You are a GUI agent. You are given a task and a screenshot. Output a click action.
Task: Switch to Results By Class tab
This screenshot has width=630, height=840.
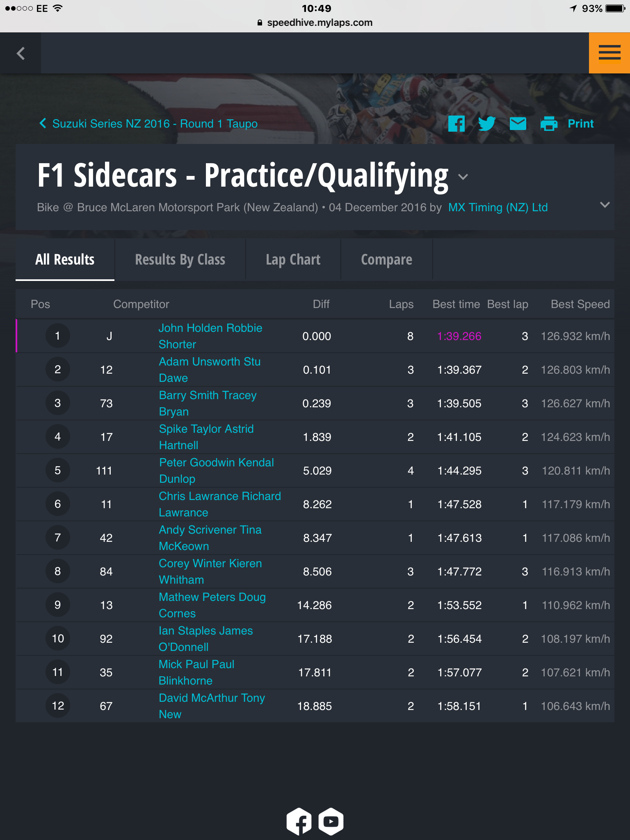(x=180, y=260)
